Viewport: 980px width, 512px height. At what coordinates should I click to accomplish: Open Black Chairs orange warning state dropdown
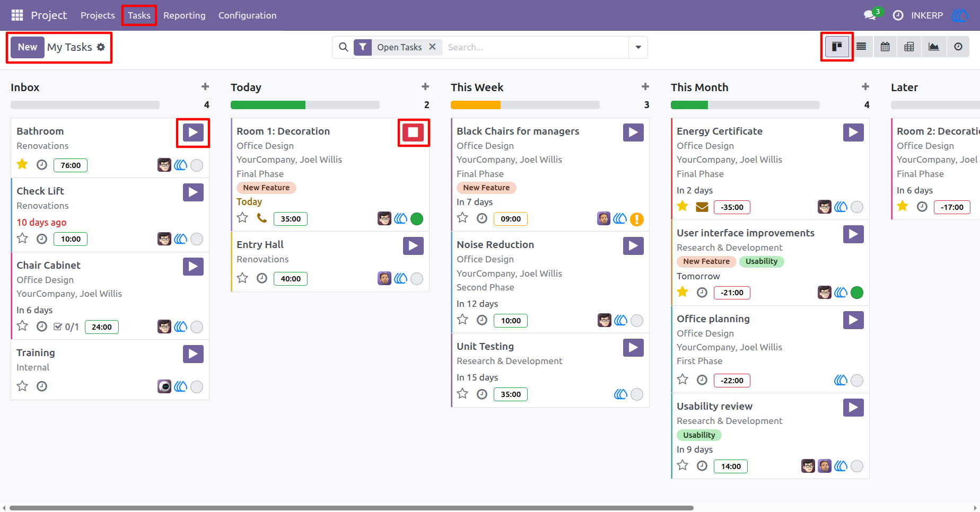coord(637,219)
